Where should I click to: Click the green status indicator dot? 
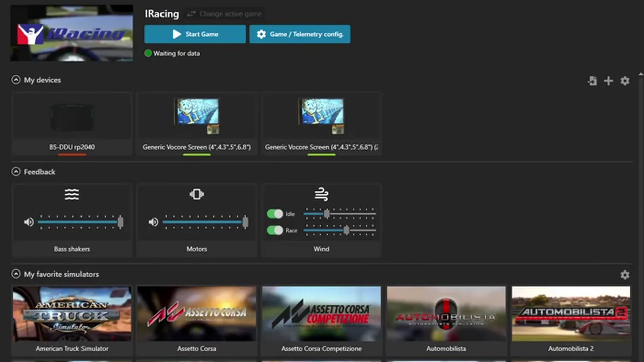click(148, 53)
